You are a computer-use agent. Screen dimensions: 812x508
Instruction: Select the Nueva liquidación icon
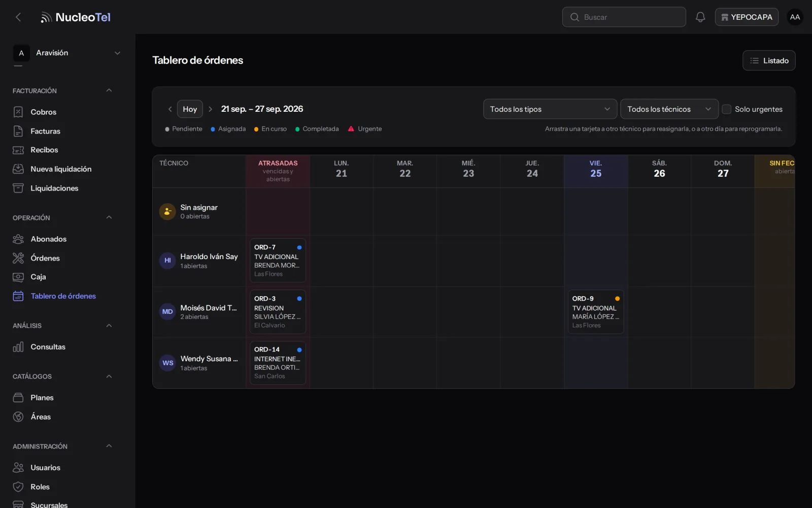(x=18, y=169)
